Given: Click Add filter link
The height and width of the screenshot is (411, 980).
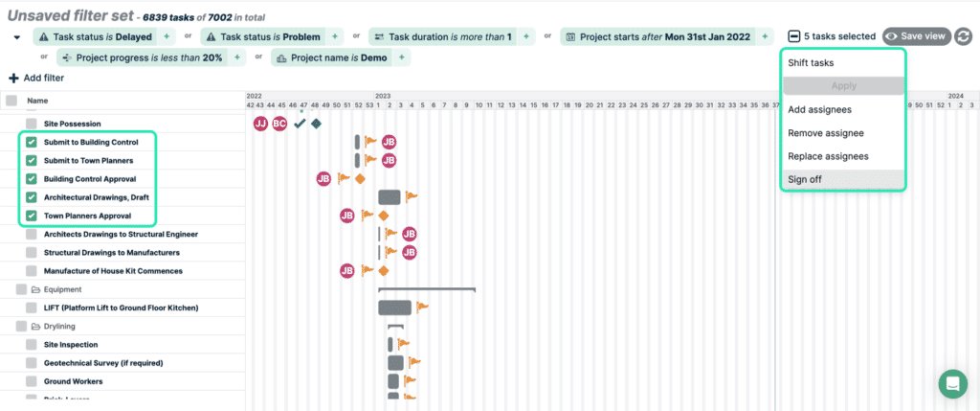Looking at the screenshot, I should pos(36,78).
